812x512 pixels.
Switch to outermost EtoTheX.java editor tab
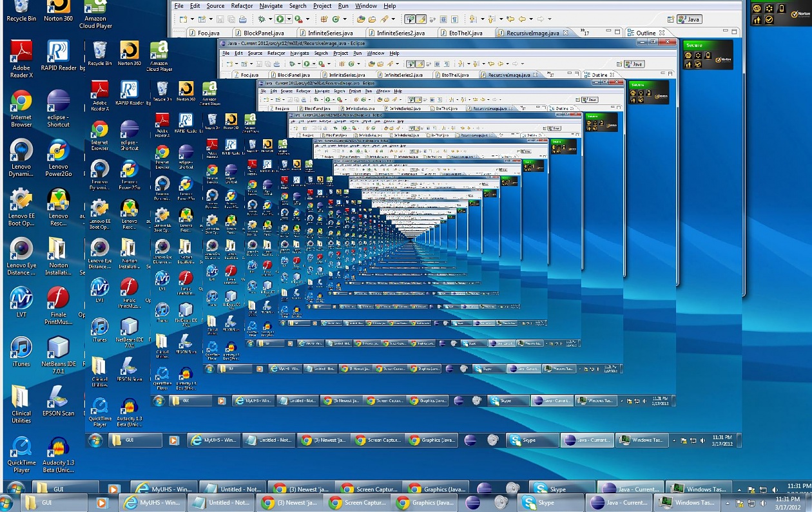pyautogui.click(x=461, y=33)
